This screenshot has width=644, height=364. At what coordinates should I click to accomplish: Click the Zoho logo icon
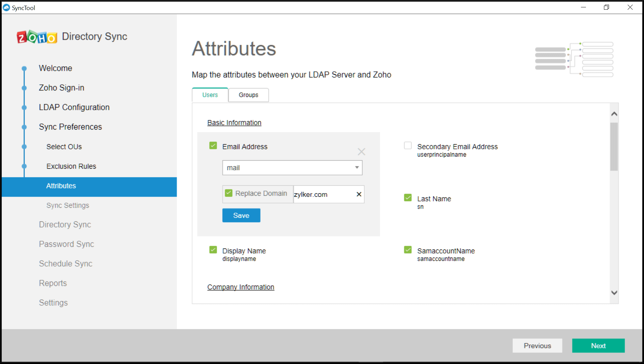click(x=37, y=37)
